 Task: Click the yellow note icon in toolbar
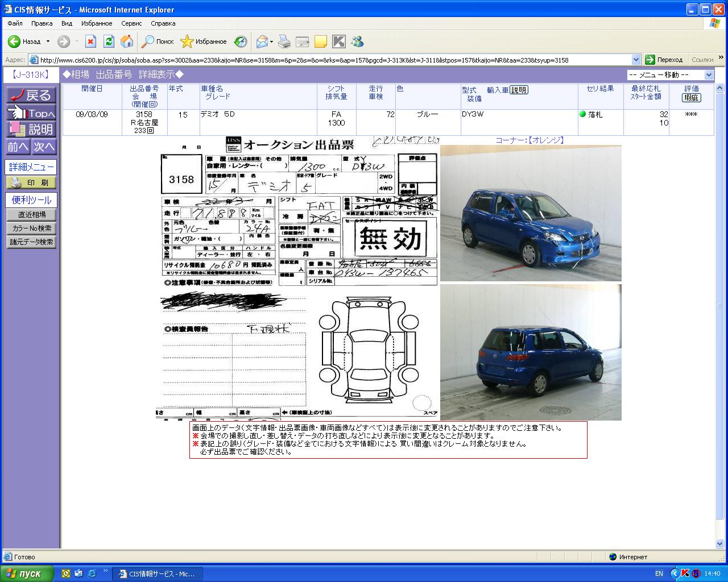click(321, 41)
